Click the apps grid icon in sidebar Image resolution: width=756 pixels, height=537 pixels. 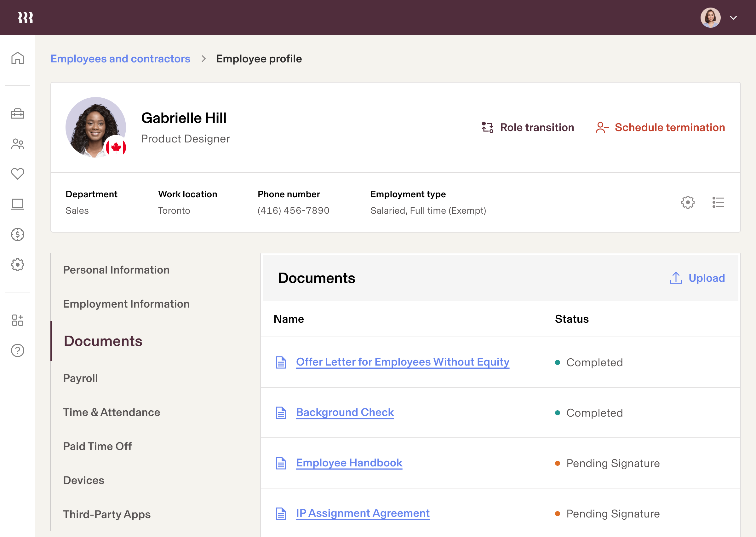click(18, 320)
